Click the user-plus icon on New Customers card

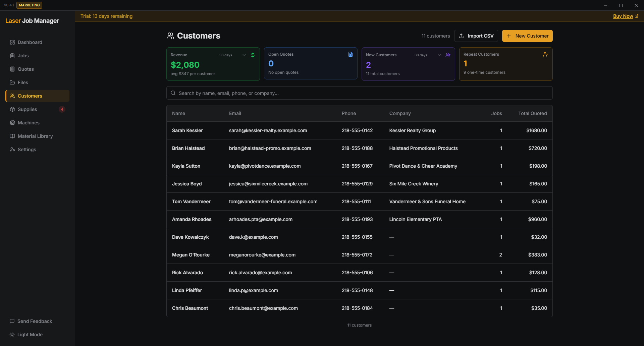tap(448, 55)
